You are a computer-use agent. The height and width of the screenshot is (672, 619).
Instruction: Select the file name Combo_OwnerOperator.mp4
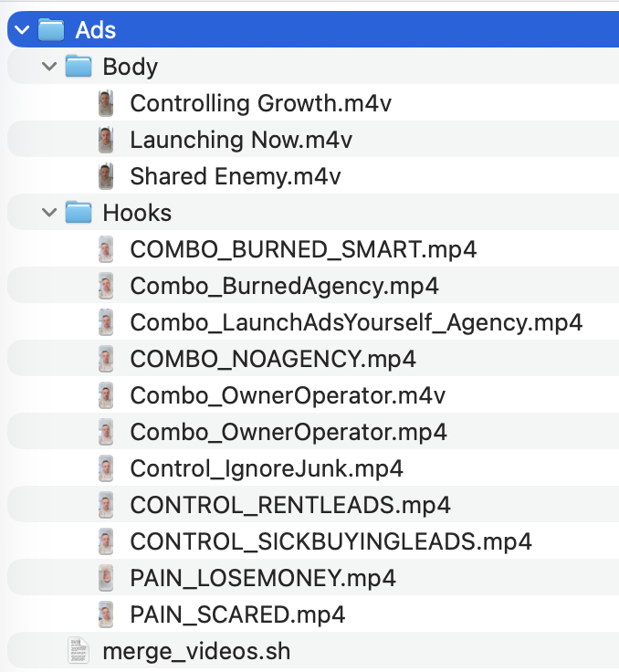tap(289, 433)
